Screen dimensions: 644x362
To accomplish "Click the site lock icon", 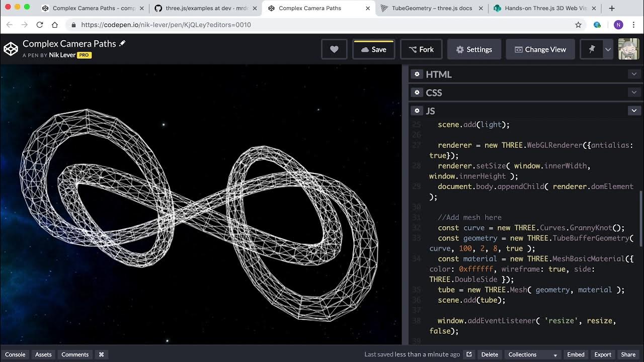I will click(73, 25).
